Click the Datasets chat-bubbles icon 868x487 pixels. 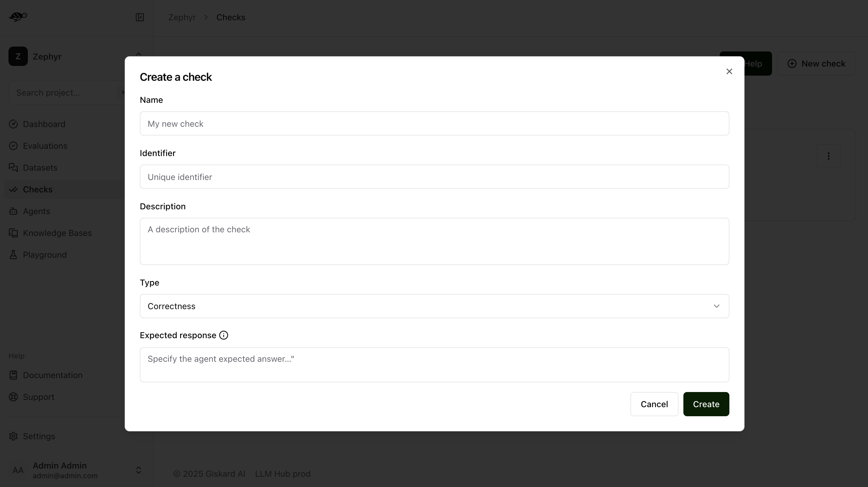pos(13,167)
